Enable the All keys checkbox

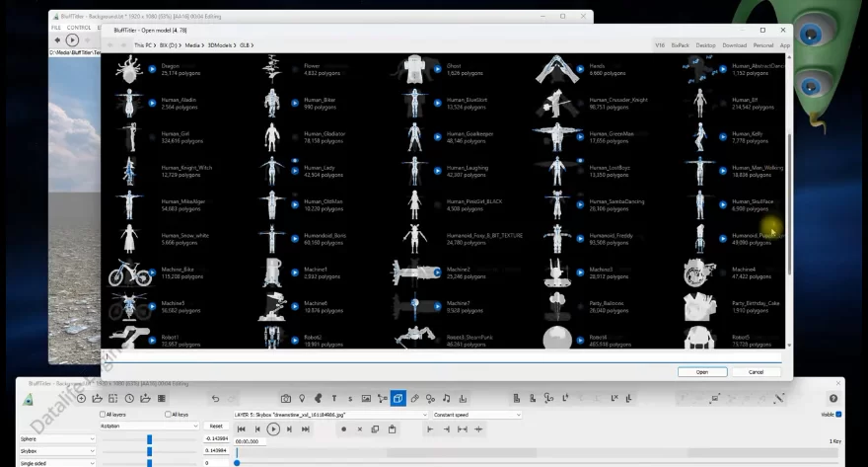169,415
